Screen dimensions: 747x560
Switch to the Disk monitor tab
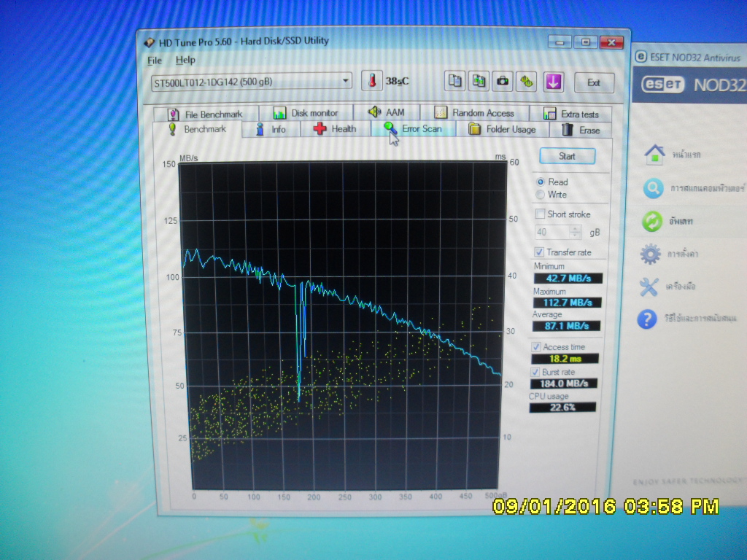pyautogui.click(x=306, y=113)
